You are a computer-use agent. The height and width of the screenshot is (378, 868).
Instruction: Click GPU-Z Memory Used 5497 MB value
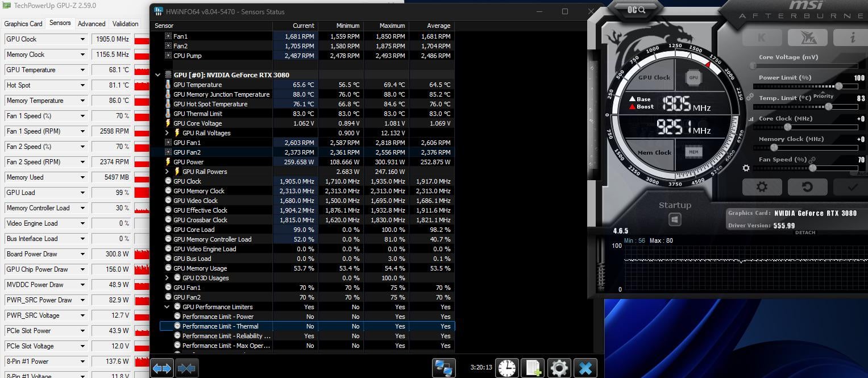click(x=111, y=177)
